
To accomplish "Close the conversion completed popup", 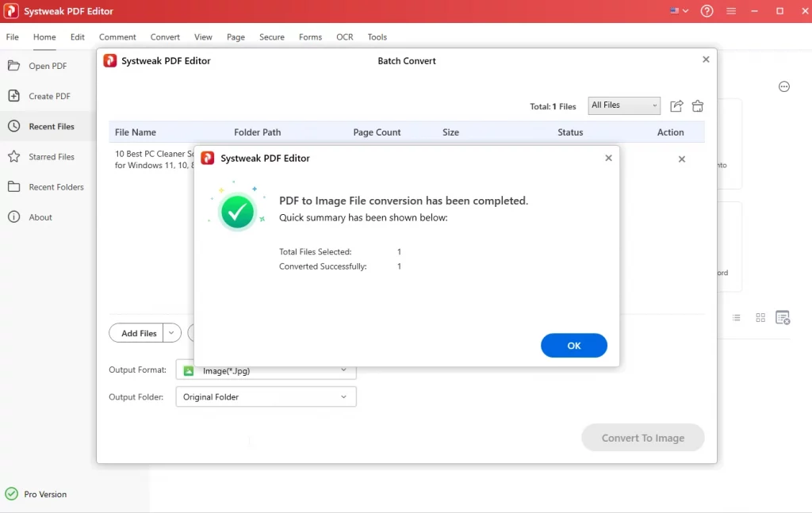I will tap(608, 158).
